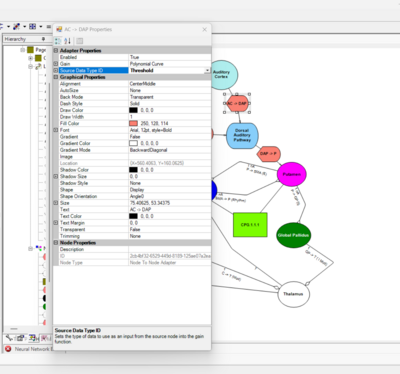
Task: Switch property grid to Categorized view
Action: [x=58, y=41]
